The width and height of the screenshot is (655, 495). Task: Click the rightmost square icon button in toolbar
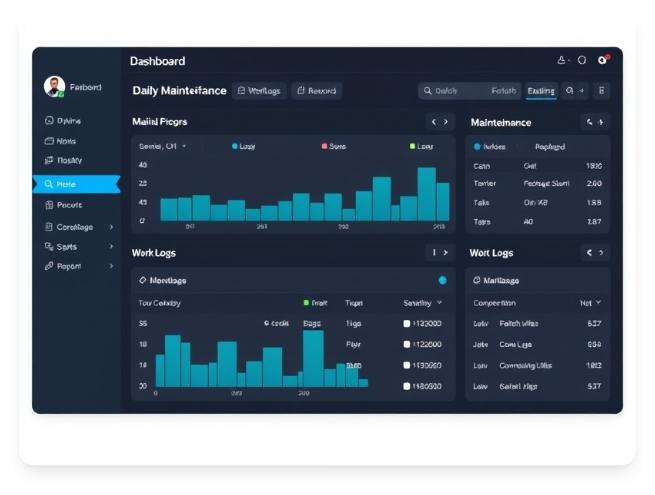point(600,91)
